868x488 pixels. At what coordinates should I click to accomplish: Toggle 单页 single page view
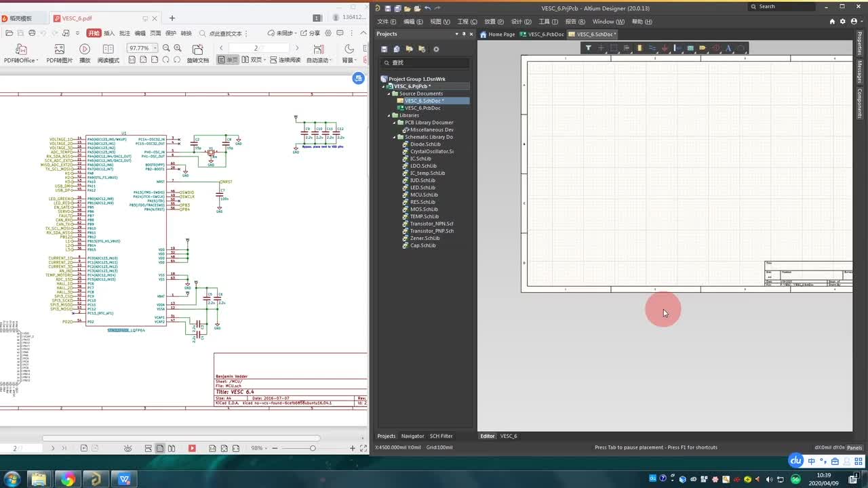[228, 60]
